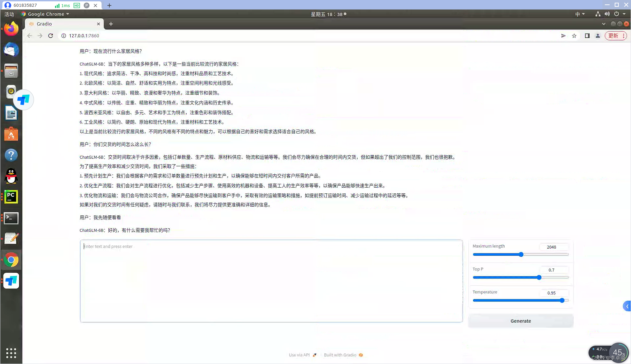View site information icon in address bar

pyautogui.click(x=64, y=36)
